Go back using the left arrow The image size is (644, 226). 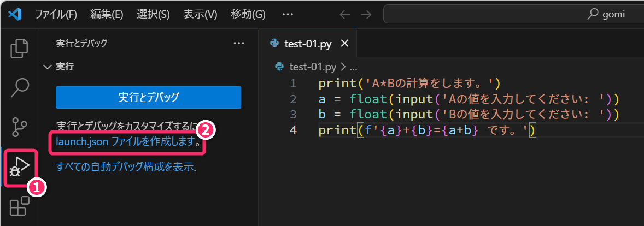[344, 15]
